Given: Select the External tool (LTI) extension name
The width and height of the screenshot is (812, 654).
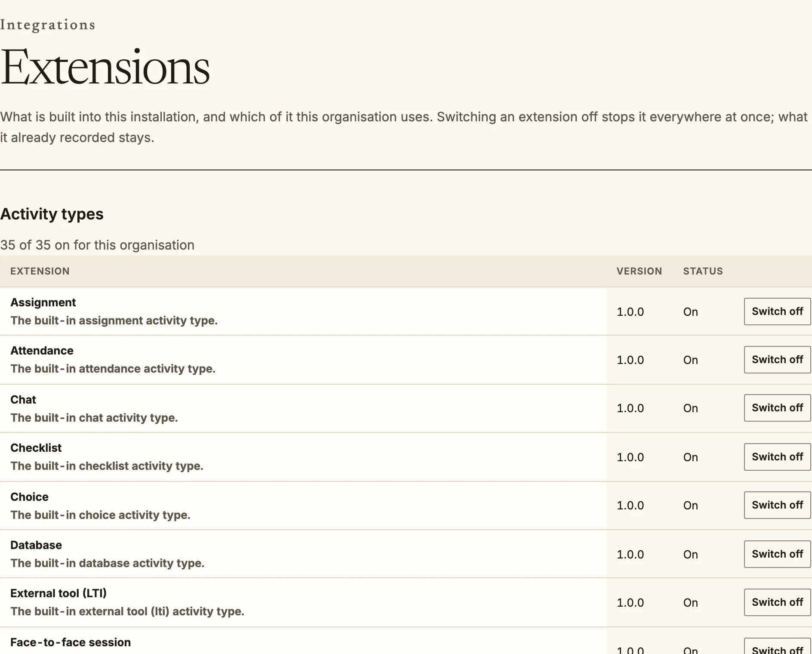Looking at the screenshot, I should pyautogui.click(x=58, y=593).
